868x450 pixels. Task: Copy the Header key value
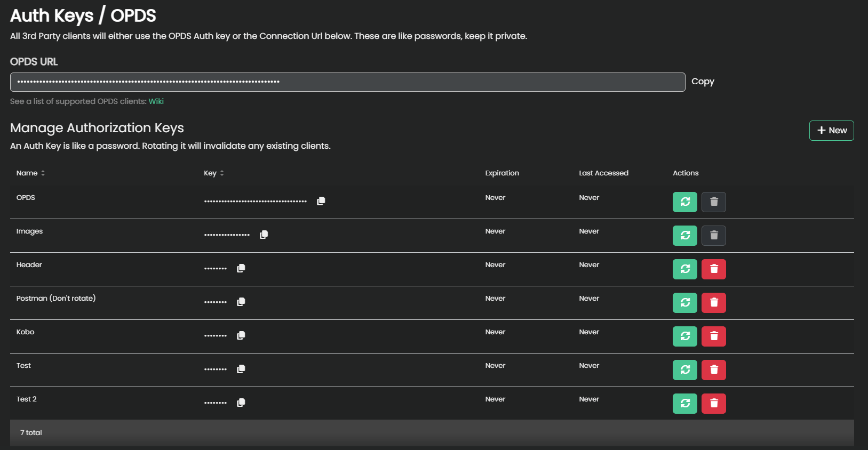coord(241,268)
